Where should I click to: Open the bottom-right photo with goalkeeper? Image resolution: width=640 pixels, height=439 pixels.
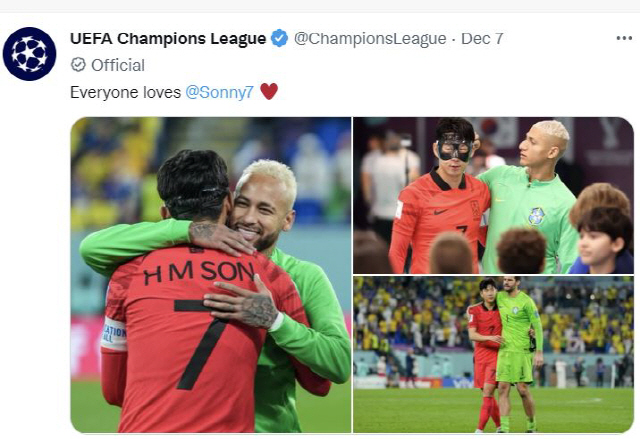(493, 355)
